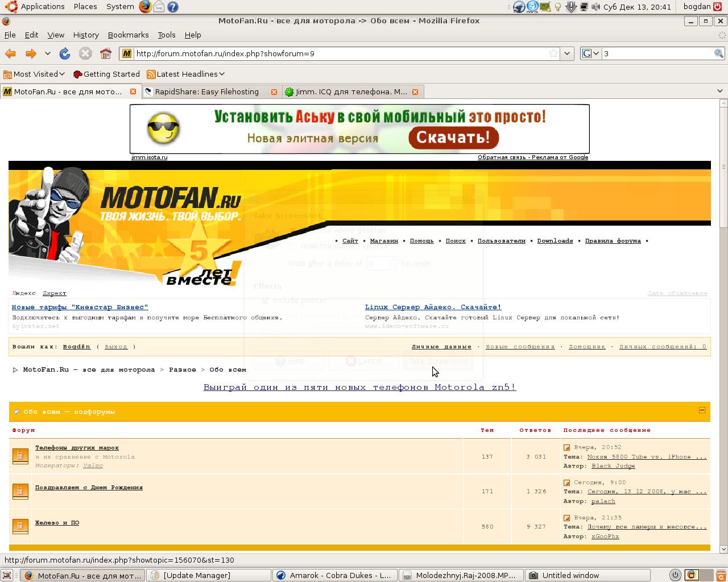
Task: Click the Firefox back arrow button
Action: click(10, 53)
